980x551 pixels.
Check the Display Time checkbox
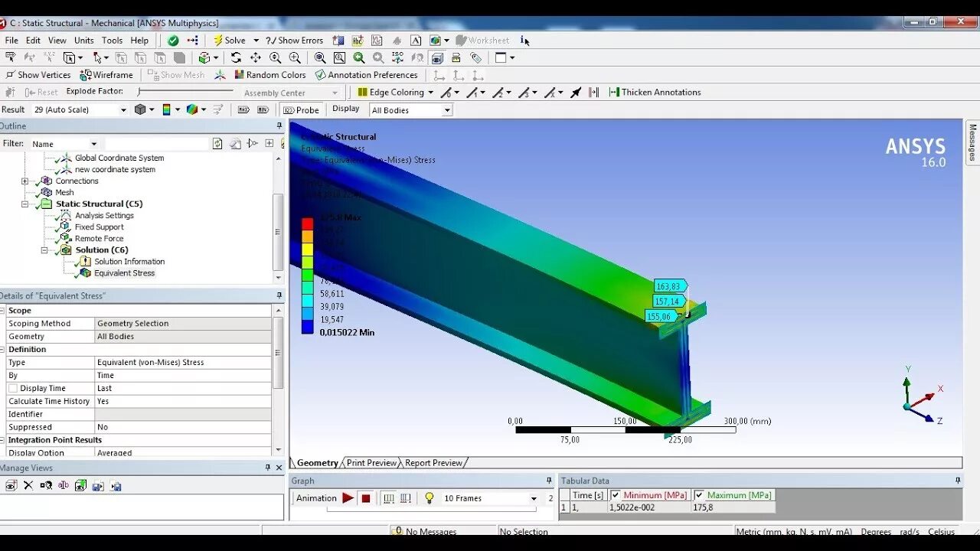pos(13,388)
